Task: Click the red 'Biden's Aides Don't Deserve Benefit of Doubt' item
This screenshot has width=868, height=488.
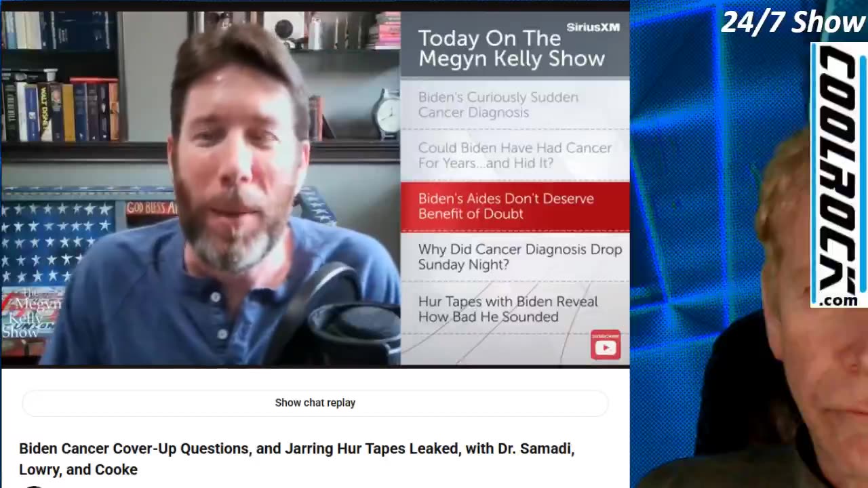Action: coord(515,206)
